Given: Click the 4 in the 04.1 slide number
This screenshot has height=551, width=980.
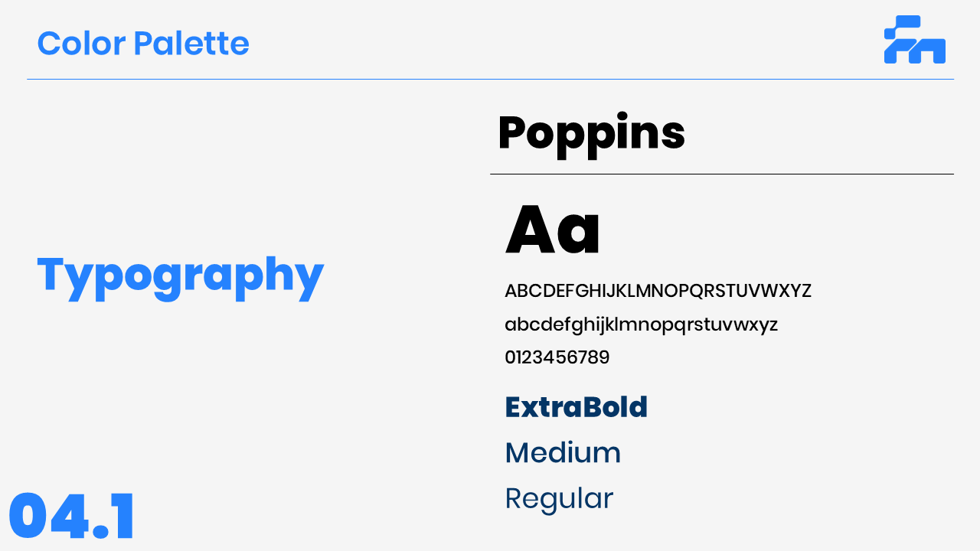Looking at the screenshot, I should pos(69,517).
